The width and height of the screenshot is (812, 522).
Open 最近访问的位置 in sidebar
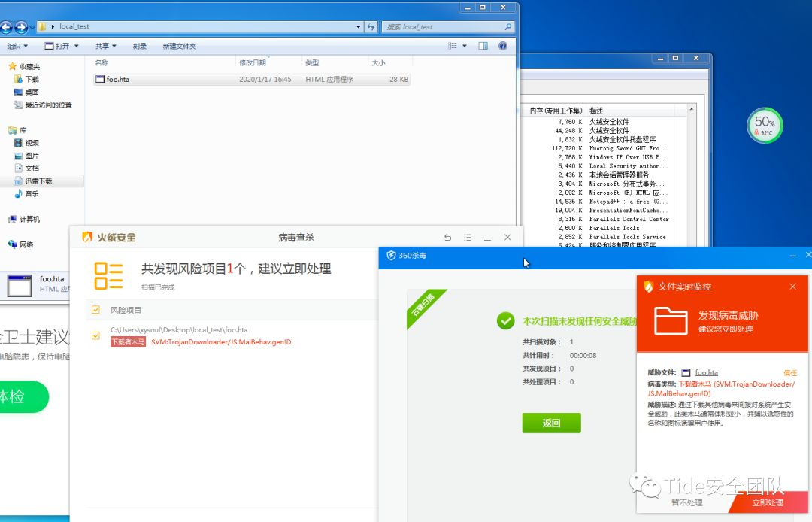[43, 105]
